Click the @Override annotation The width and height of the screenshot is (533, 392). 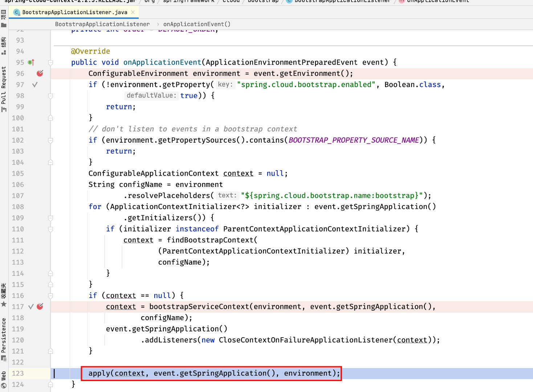[x=90, y=51]
